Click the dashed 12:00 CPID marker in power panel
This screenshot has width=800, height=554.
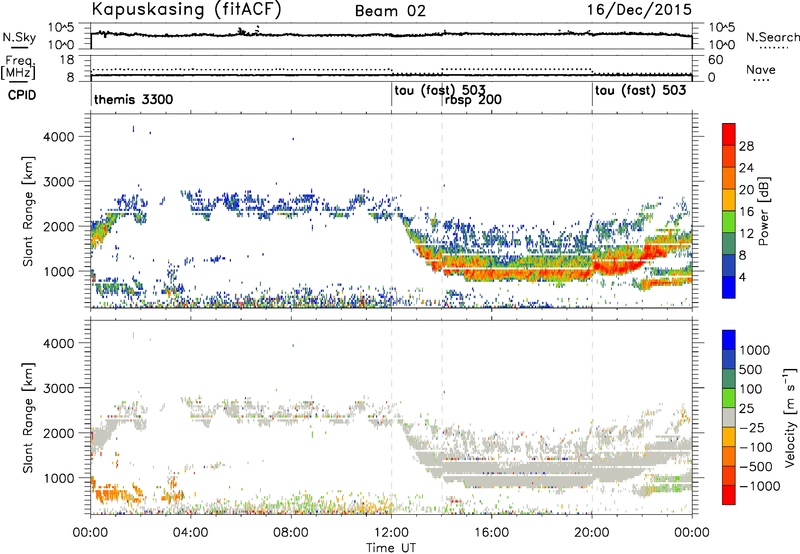pyautogui.click(x=391, y=211)
